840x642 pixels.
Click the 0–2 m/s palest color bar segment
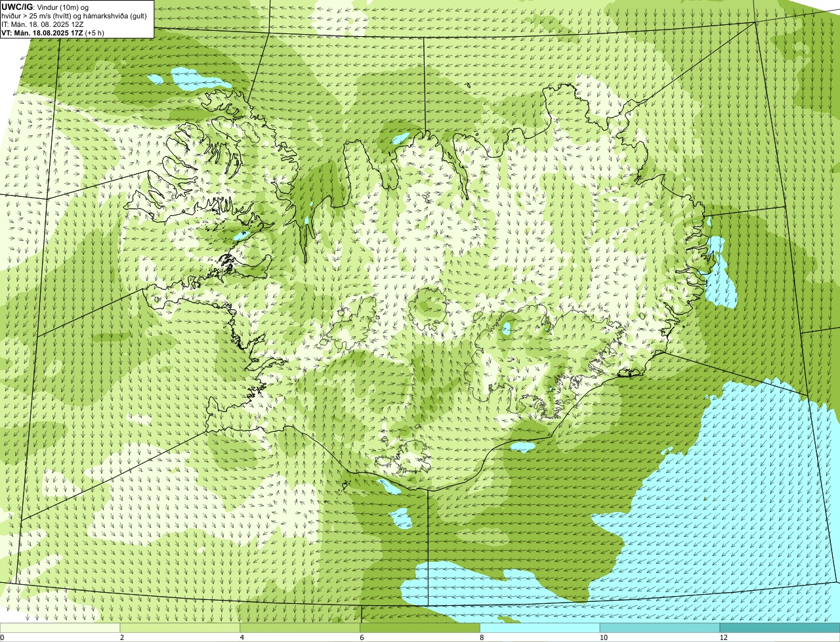coord(60,628)
